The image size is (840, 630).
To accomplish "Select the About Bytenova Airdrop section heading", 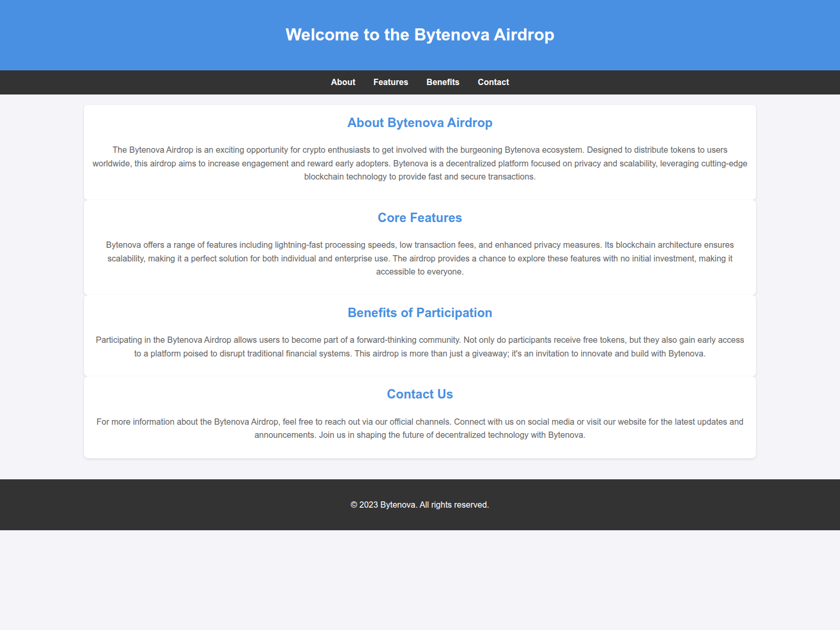I will 419,122.
